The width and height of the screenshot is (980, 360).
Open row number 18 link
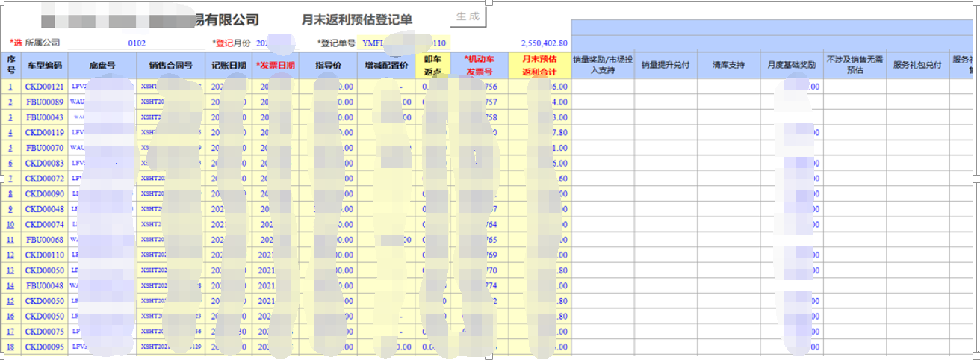click(10, 347)
